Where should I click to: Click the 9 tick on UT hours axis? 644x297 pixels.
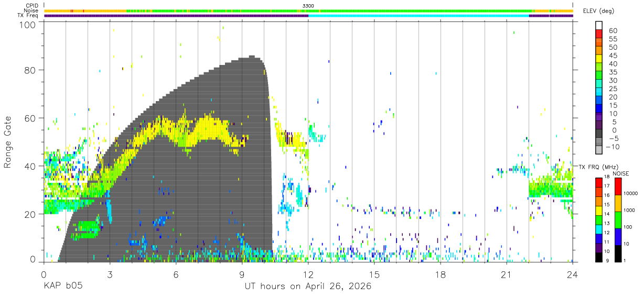click(x=242, y=274)
